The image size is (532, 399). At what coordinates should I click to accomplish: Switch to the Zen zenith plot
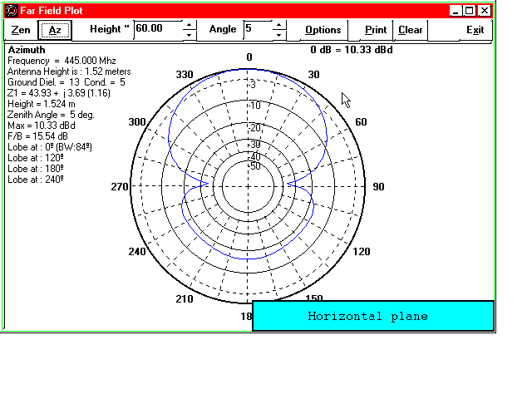coord(21,30)
